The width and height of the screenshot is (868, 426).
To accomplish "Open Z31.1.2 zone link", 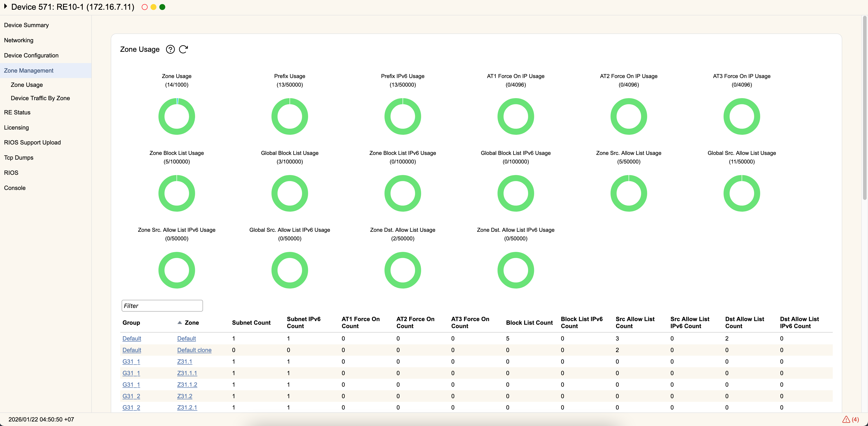I will click(187, 385).
